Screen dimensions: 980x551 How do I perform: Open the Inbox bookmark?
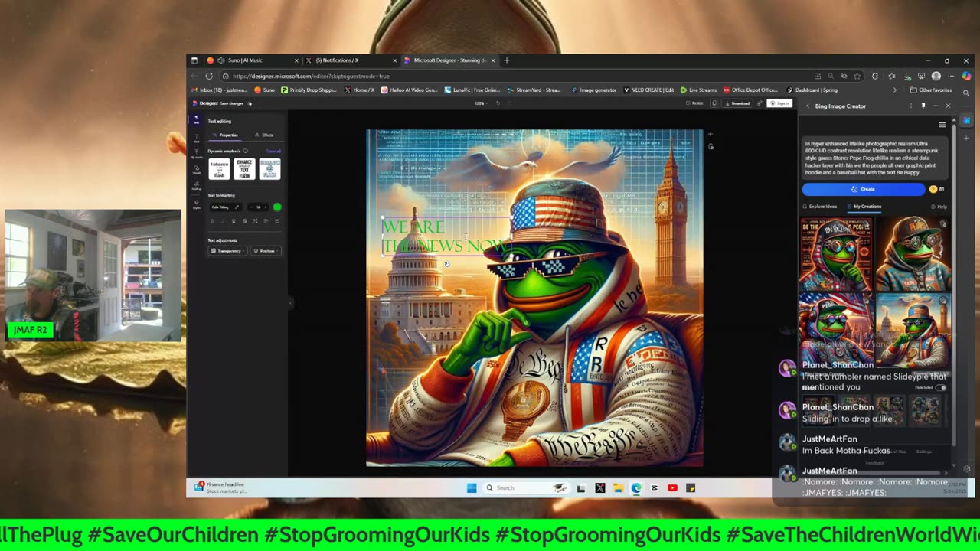click(219, 90)
